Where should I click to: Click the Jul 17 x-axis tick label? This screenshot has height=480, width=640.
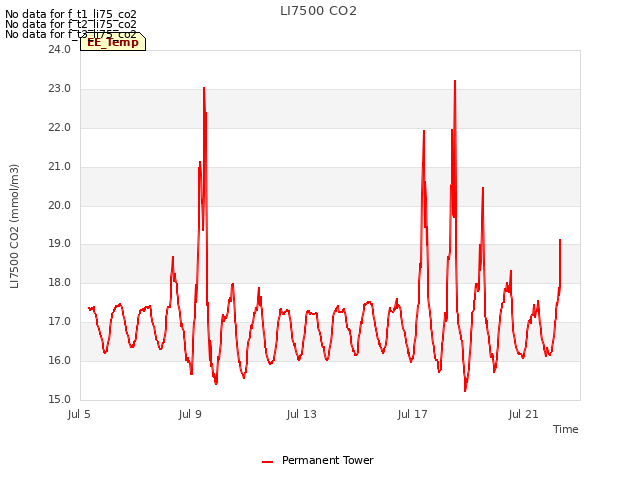click(x=412, y=414)
